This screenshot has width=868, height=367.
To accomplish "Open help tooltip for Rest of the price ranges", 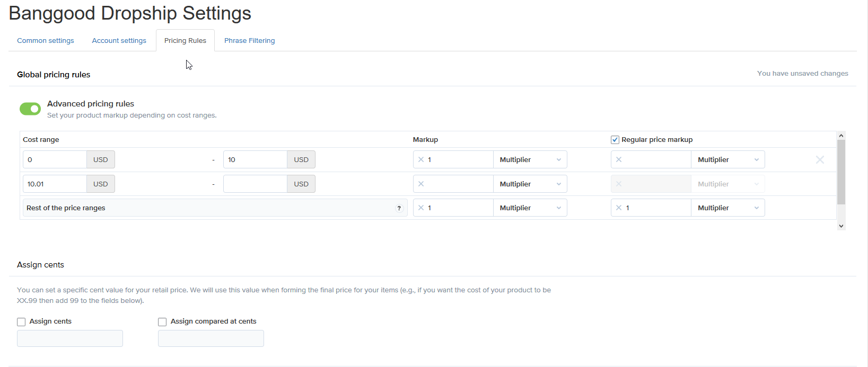I will [399, 208].
